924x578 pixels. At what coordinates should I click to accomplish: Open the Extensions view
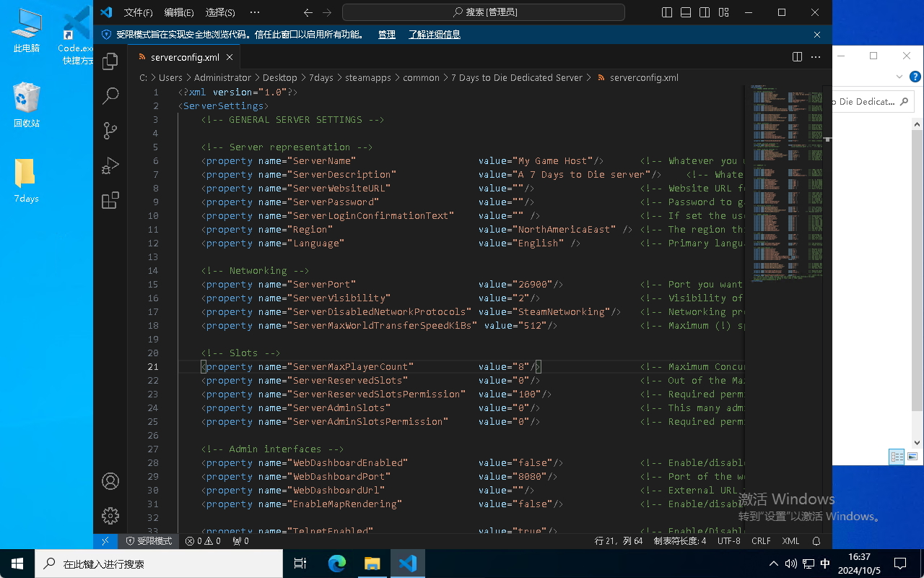click(110, 200)
